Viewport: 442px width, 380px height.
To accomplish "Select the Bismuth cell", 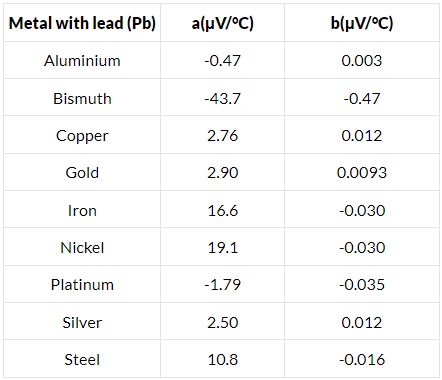I will point(82,99).
